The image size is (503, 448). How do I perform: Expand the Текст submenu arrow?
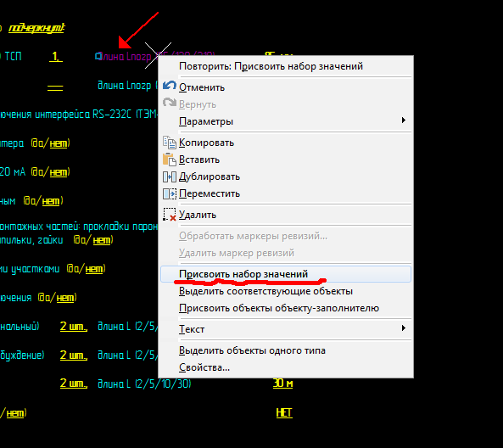coord(404,328)
